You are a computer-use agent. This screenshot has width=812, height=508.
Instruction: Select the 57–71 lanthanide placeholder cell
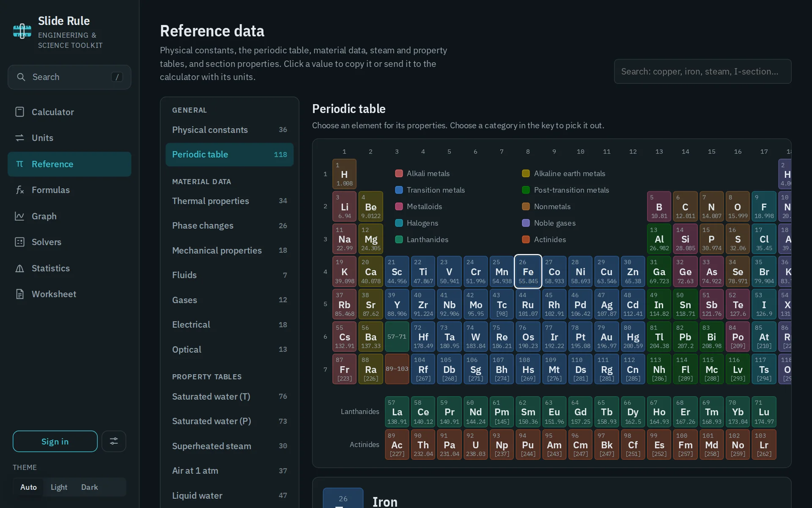click(397, 337)
